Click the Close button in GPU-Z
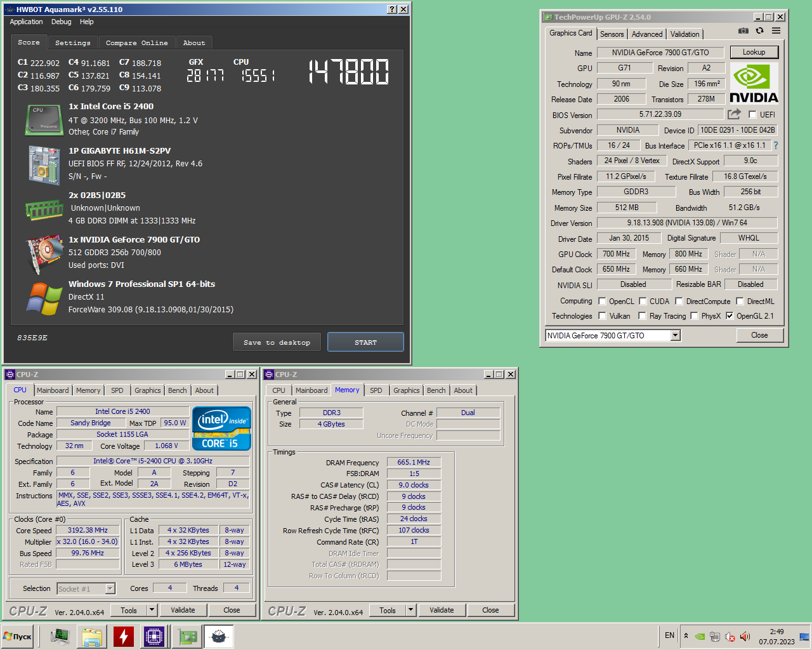Viewport: 812px width, 650px height. (x=759, y=335)
